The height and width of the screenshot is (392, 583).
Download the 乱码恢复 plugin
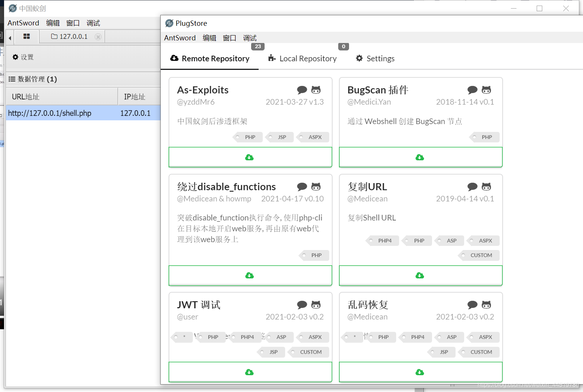[x=420, y=372]
